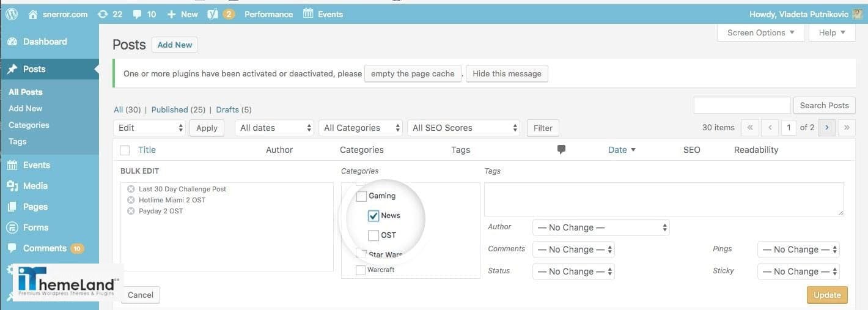Click the Comments bubble icon in the sidebar
The width and height of the screenshot is (868, 310).
[x=12, y=248]
